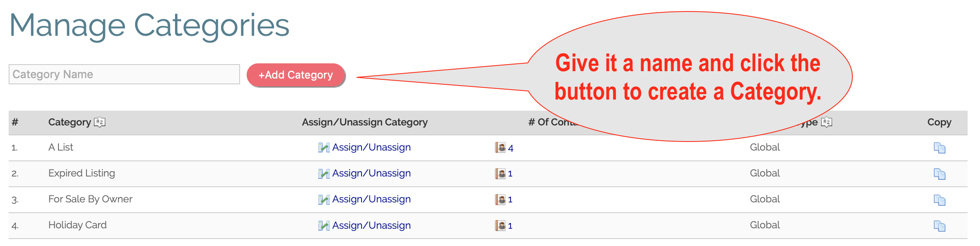
Task: Click the contact book icon beside 'A List'
Action: pyautogui.click(x=501, y=147)
